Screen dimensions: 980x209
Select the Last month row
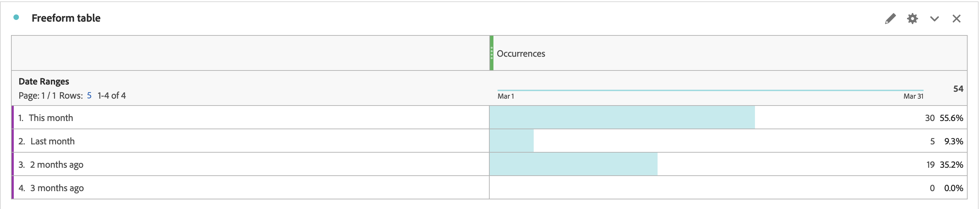[52, 141]
